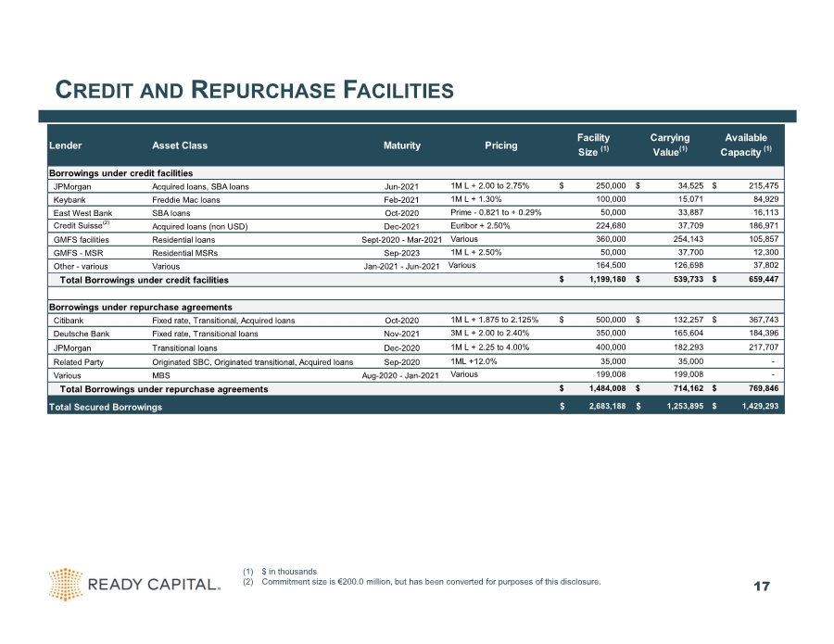Image resolution: width=834 pixels, height=644 pixels.
Task: Click the East West Bank lender cell
Action: click(82, 213)
